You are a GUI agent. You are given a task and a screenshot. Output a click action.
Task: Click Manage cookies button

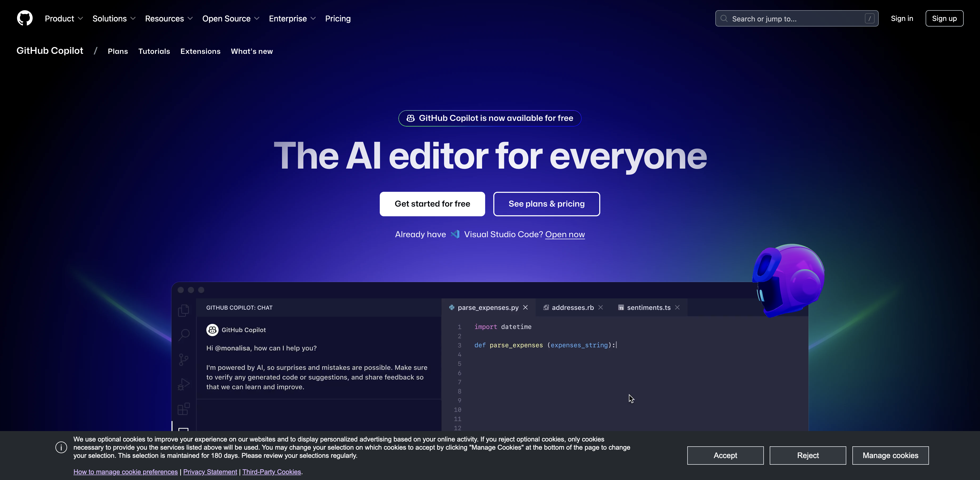pyautogui.click(x=890, y=455)
